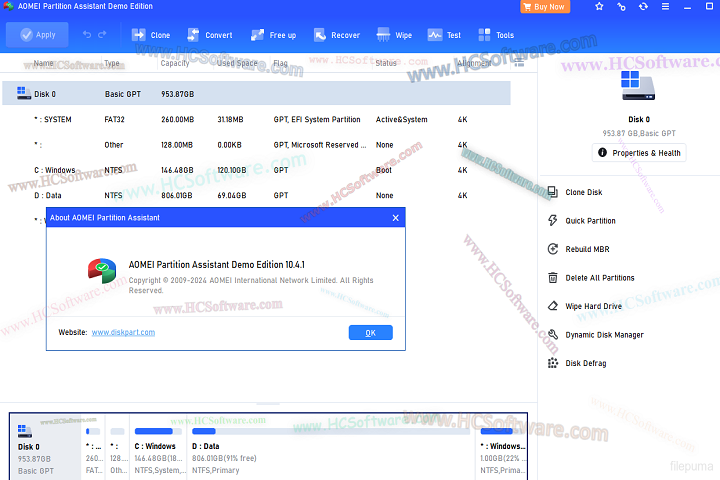Select the C: Windows partition row

(x=256, y=170)
